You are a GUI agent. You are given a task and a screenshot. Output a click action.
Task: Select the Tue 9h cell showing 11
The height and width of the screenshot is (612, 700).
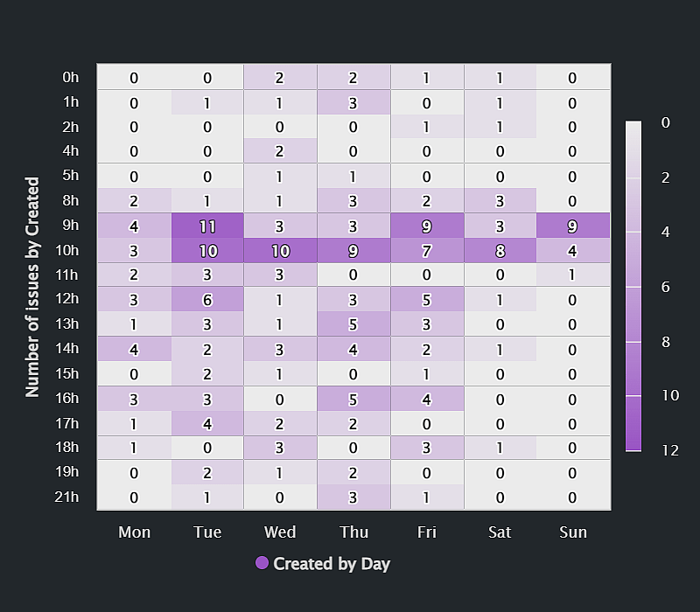pos(207,226)
